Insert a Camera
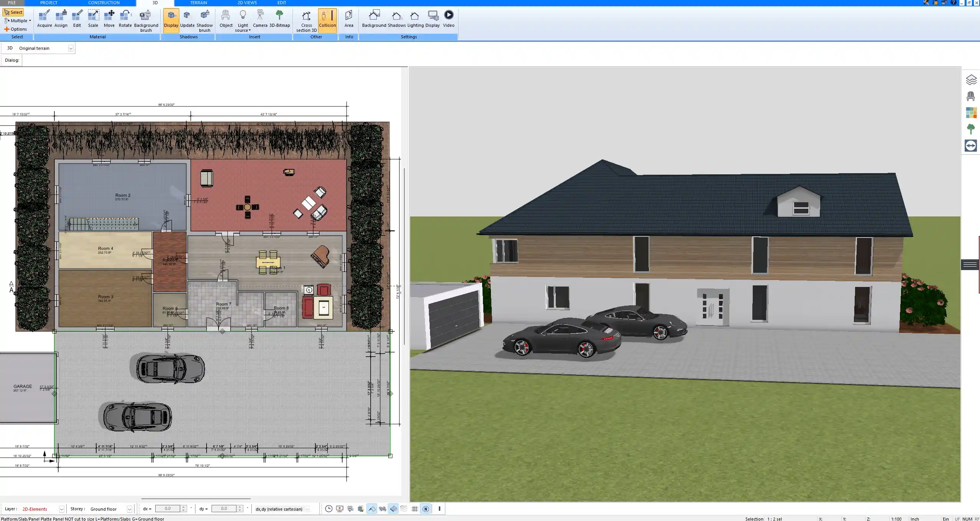Viewport: 980px width, 521px height. point(260,19)
